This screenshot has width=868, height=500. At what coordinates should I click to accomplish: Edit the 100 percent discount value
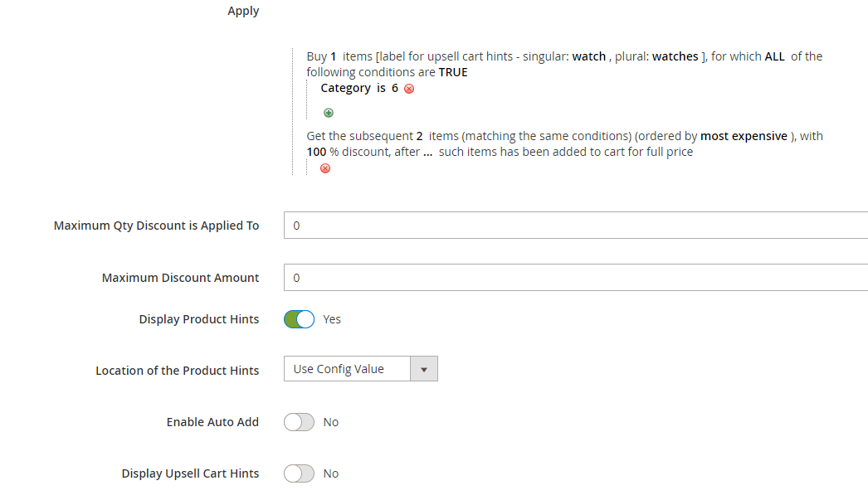[316, 152]
